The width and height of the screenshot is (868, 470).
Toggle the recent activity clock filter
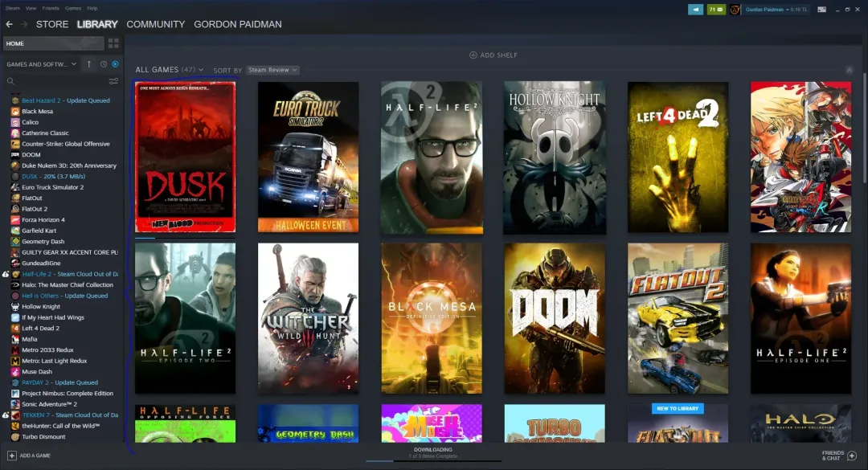(x=104, y=64)
